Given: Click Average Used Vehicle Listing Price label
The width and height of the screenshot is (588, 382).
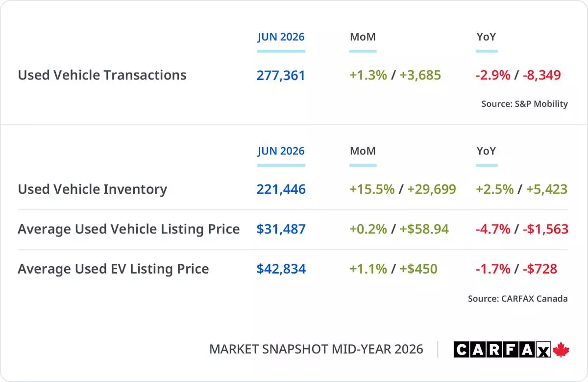Looking at the screenshot, I should tap(129, 229).
